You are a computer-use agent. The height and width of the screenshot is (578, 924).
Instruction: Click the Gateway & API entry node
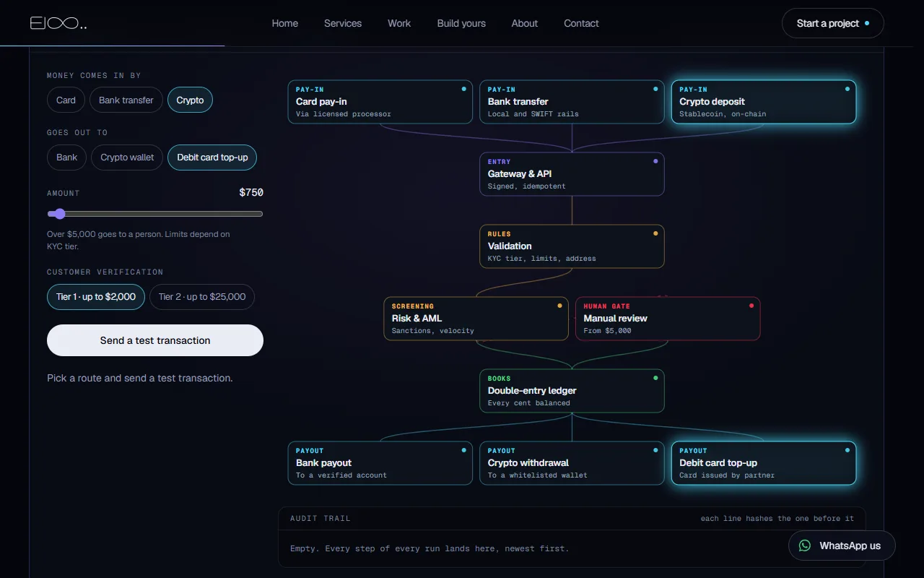pos(572,174)
